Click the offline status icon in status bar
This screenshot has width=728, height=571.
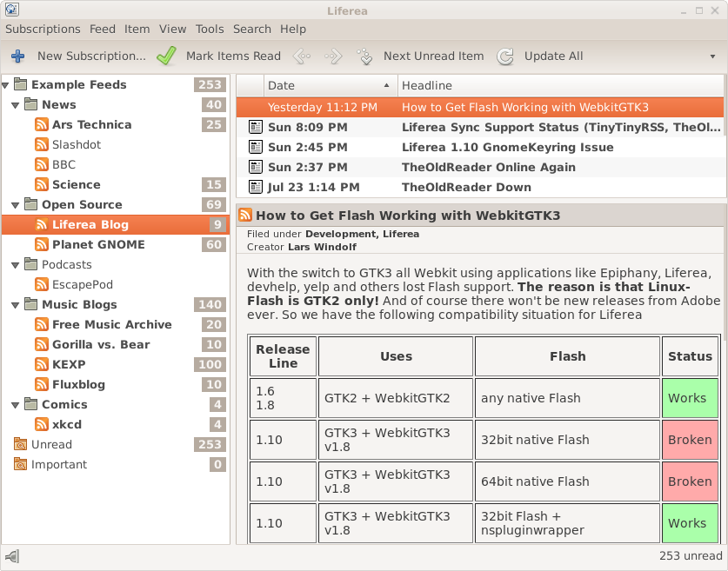click(x=12, y=556)
